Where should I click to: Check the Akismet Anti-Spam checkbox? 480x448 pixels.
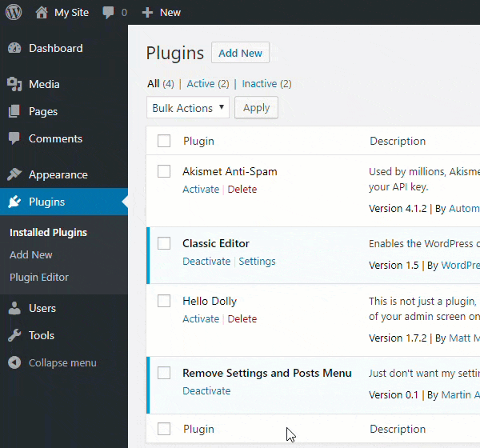[164, 171]
